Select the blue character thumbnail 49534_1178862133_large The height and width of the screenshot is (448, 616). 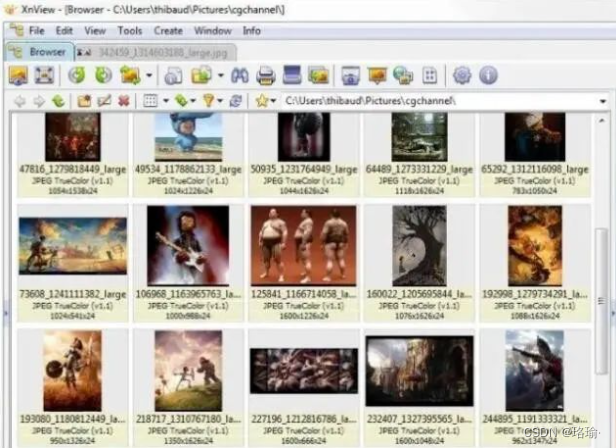pyautogui.click(x=188, y=137)
